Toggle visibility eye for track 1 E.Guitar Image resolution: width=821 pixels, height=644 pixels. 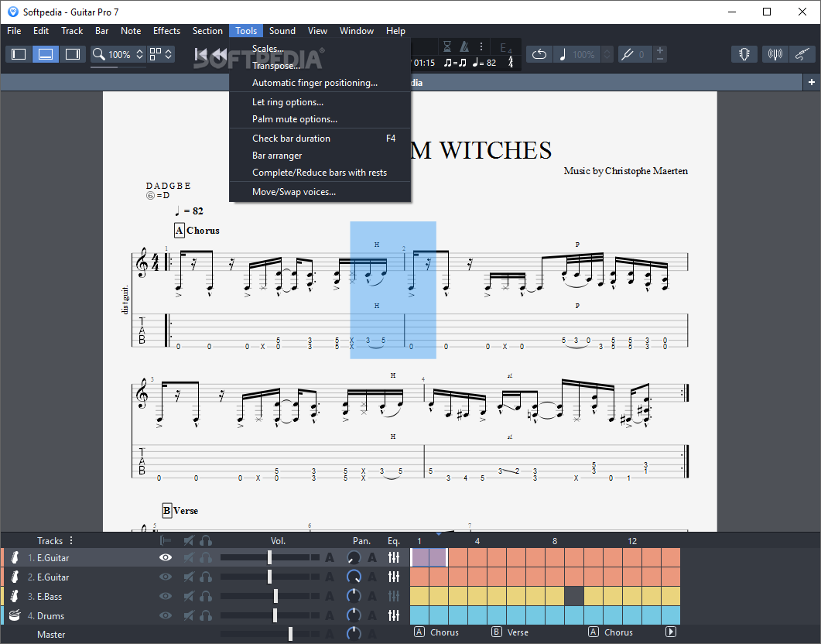166,557
